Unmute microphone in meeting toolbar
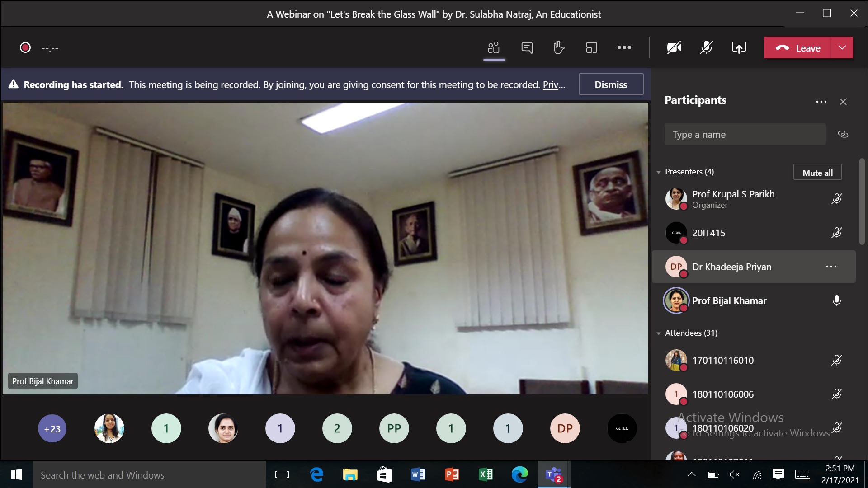 (x=706, y=47)
